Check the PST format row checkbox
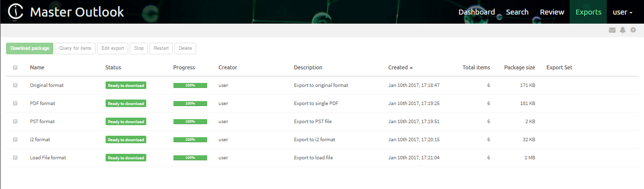 click(15, 121)
